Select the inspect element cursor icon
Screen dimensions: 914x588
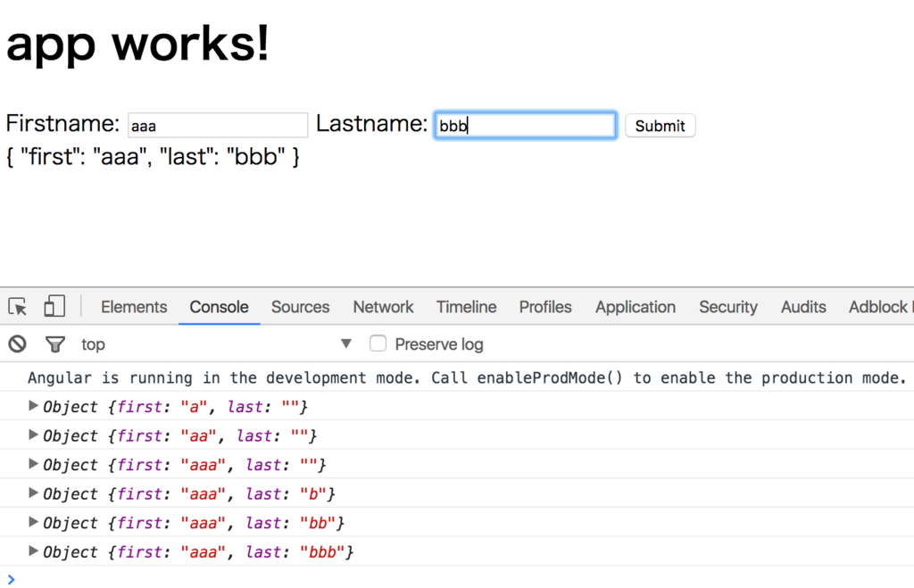18,307
